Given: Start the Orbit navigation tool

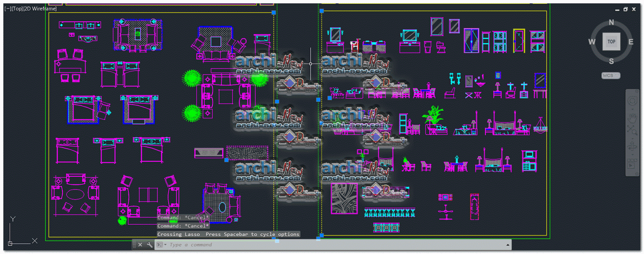Looking at the screenshot, I should click(632, 147).
